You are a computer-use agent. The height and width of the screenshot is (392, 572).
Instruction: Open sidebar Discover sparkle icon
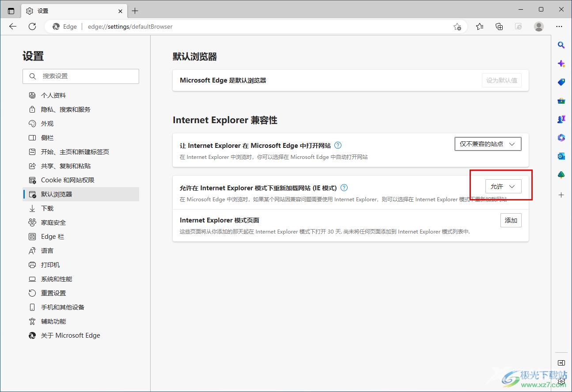pyautogui.click(x=561, y=64)
